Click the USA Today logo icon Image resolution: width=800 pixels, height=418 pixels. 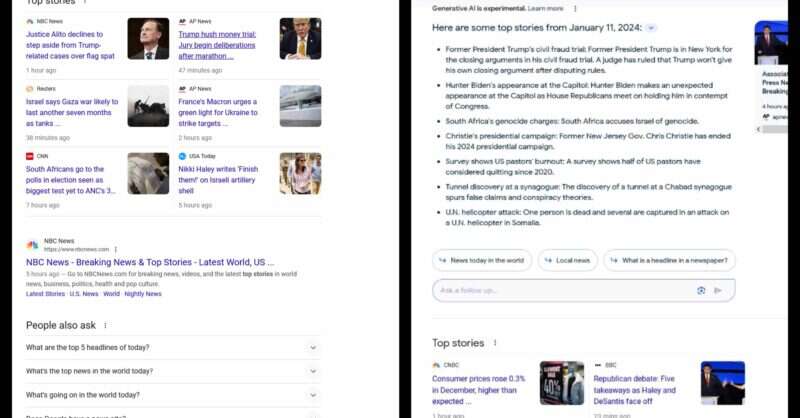pos(182,156)
